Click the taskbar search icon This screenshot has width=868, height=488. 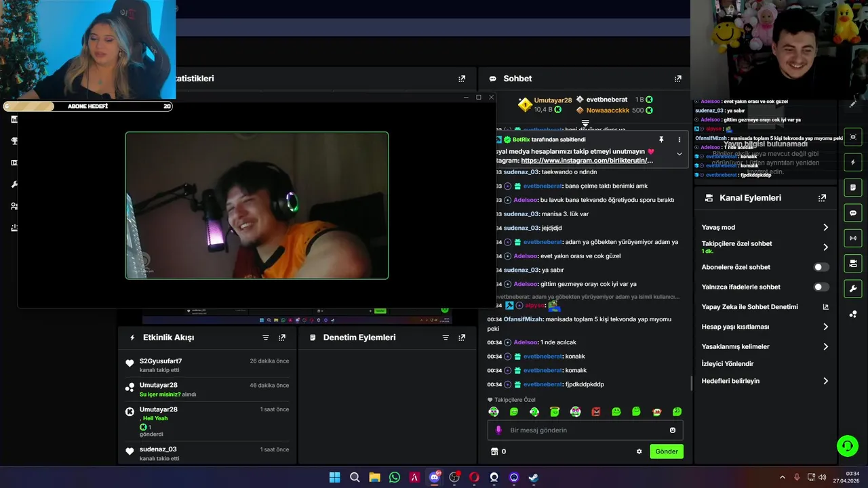pyautogui.click(x=355, y=477)
